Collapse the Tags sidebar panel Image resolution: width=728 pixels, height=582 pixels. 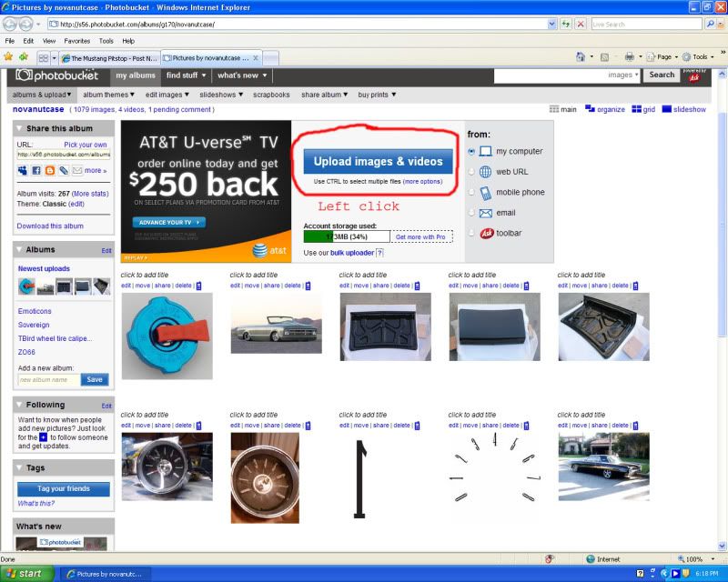click(19, 467)
